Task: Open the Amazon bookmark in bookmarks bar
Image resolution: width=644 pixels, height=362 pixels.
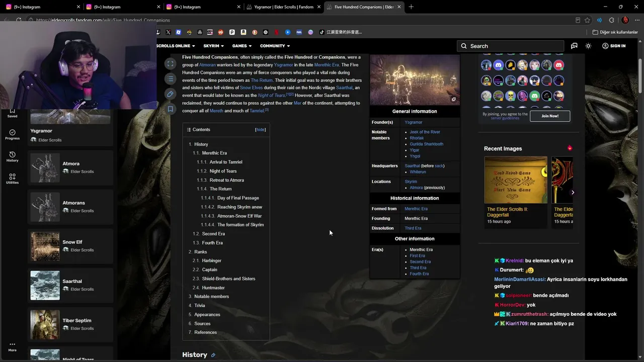Action: pyautogui.click(x=244, y=32)
